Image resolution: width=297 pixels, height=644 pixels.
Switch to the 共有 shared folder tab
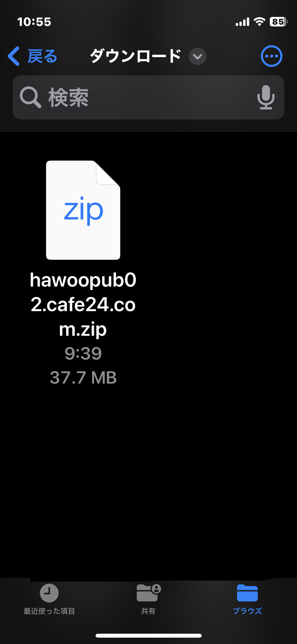[x=149, y=599]
